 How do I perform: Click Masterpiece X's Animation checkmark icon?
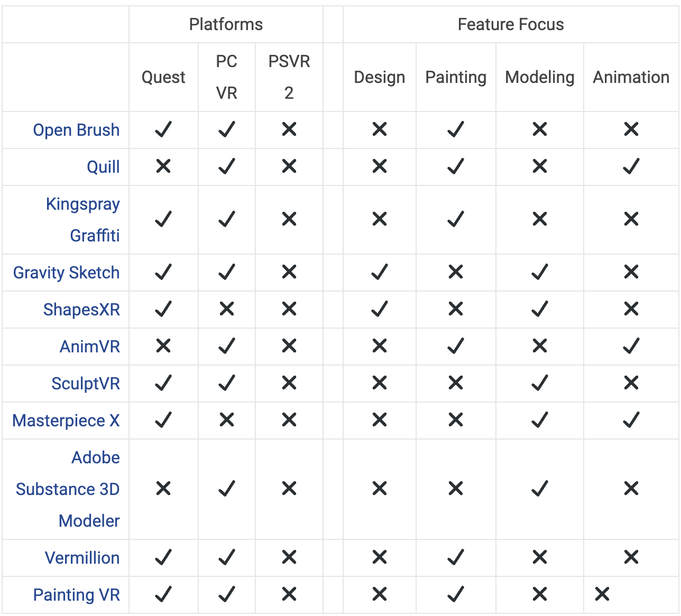pyautogui.click(x=631, y=420)
